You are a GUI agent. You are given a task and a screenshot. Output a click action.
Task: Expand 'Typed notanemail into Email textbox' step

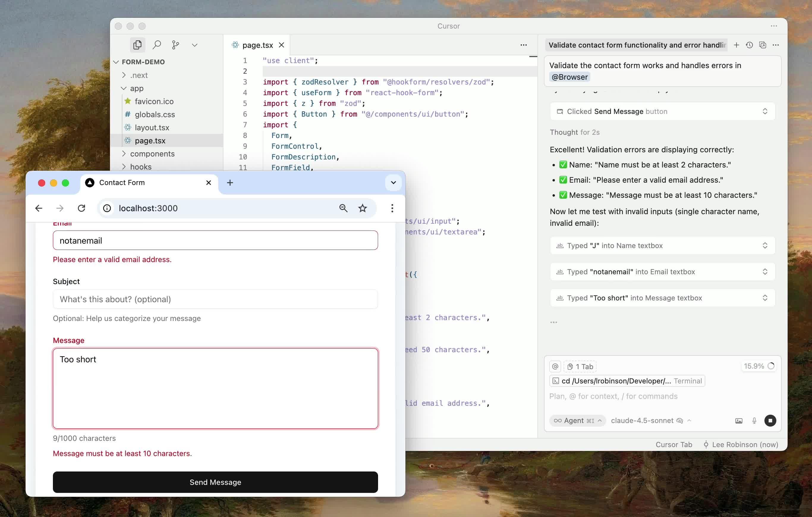tap(765, 272)
